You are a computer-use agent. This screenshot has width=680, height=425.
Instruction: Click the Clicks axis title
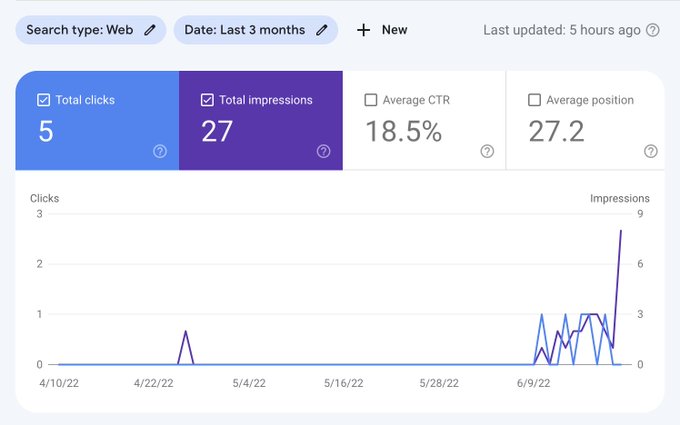point(44,198)
